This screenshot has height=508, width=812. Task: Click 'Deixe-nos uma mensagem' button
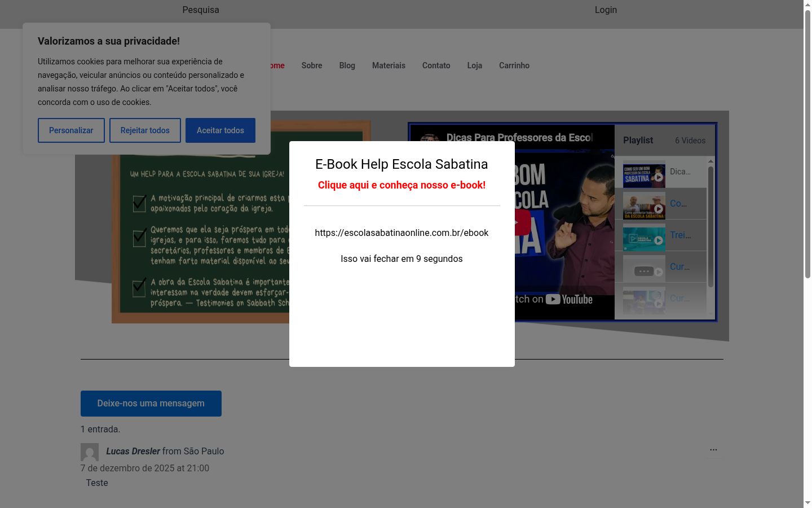[151, 404]
